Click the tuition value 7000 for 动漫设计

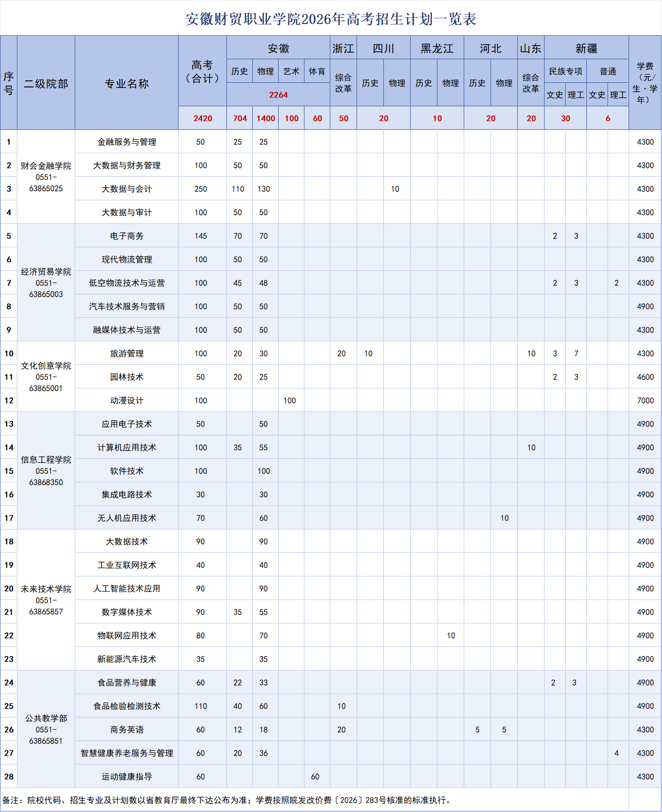coord(645,400)
